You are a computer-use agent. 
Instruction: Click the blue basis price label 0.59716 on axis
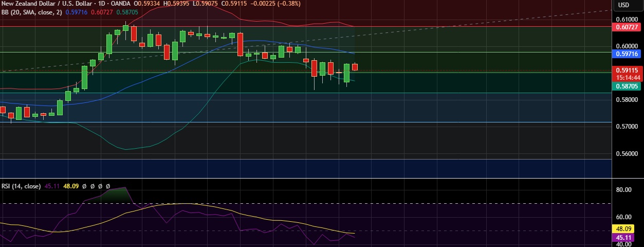(x=627, y=53)
